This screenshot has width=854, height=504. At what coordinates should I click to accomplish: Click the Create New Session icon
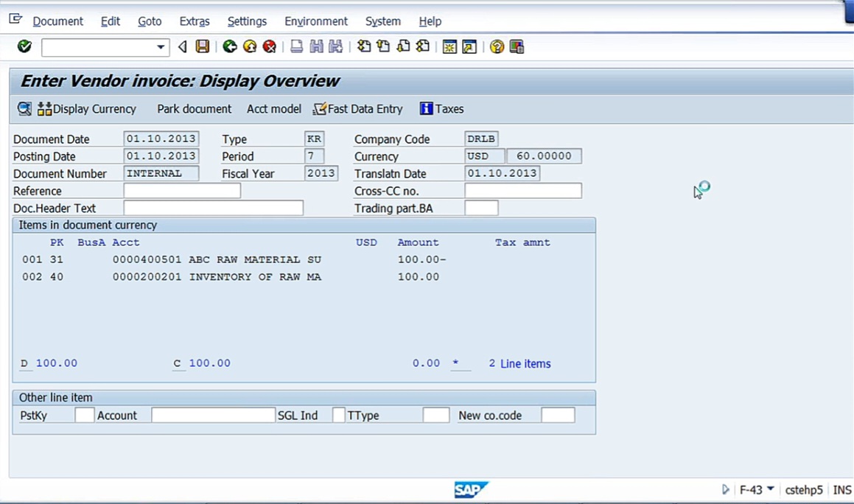coord(449,47)
